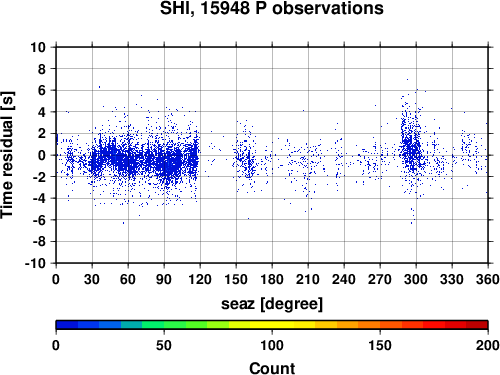Click the x-axis tick label 90

click(164, 279)
